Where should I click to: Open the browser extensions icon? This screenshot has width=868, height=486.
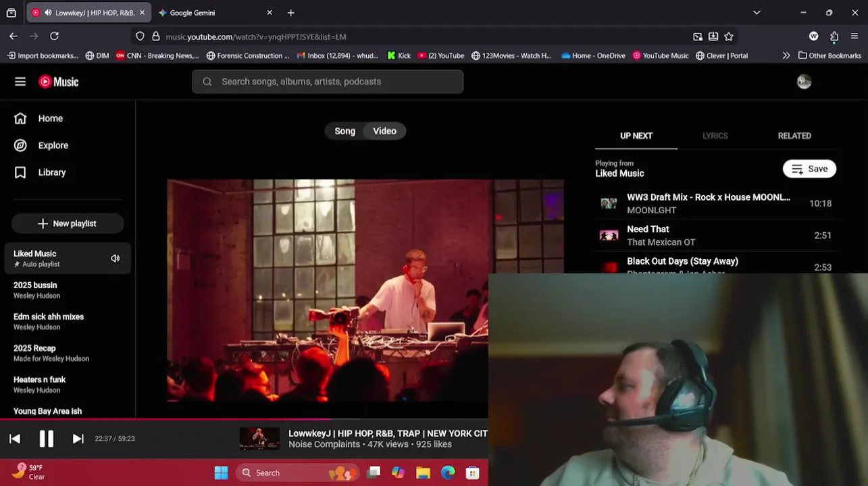(x=834, y=36)
